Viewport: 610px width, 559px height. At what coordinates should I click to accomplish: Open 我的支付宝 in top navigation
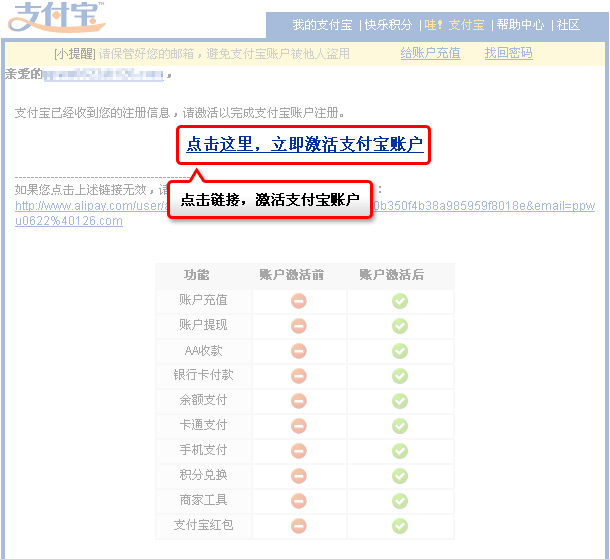pyautogui.click(x=322, y=25)
